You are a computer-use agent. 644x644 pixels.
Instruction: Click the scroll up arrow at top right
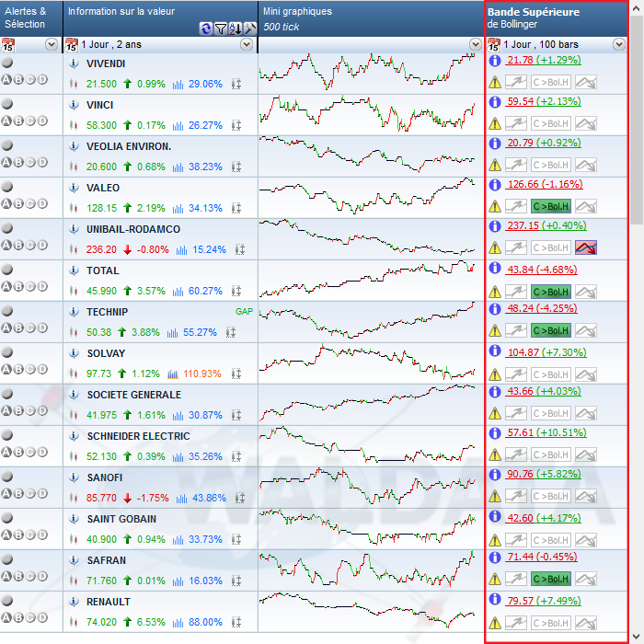coord(637,7)
